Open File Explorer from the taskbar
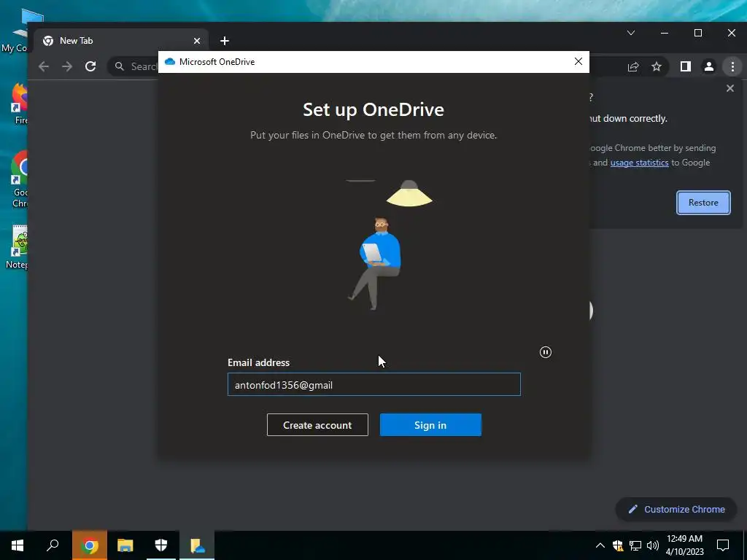This screenshot has height=560, width=747. (125, 545)
